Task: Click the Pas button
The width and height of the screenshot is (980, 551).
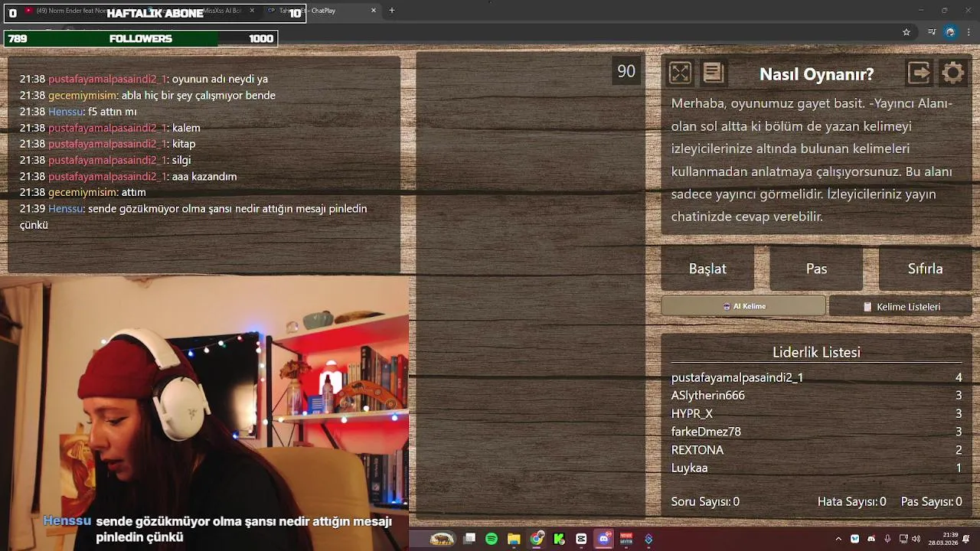Action: 816,269
